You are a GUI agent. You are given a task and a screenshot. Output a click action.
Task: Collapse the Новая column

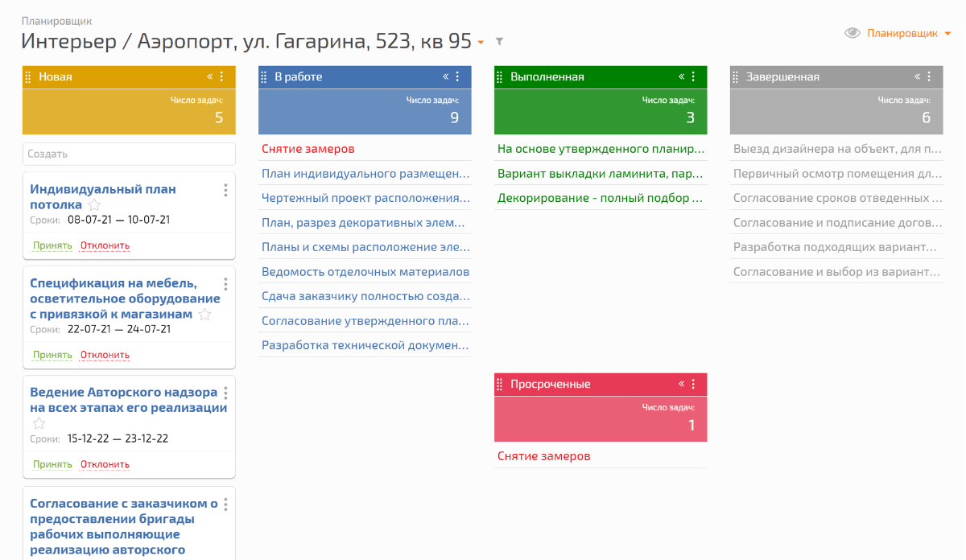[210, 76]
